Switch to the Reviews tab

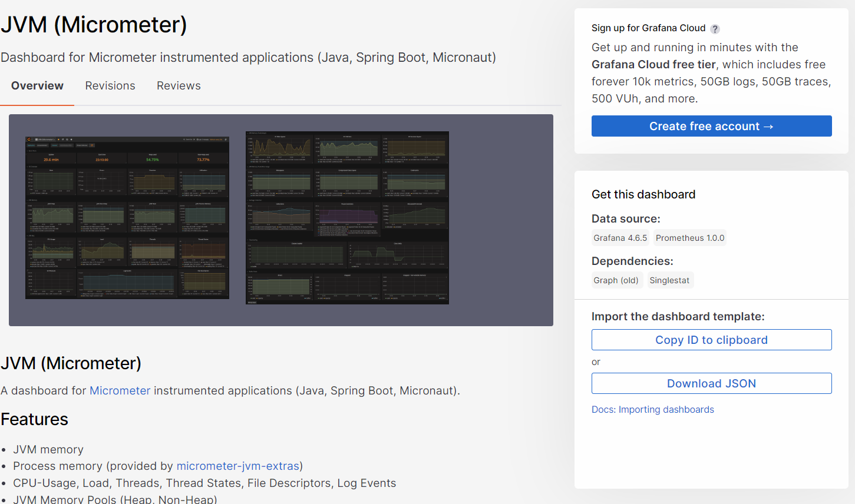pyautogui.click(x=179, y=86)
